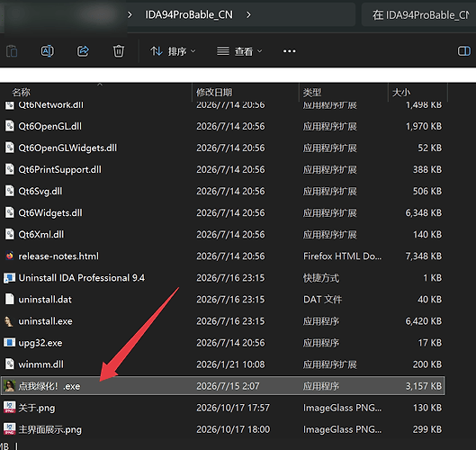The width and height of the screenshot is (476, 450).
Task: Open the 查看 view dropdown
Action: point(239,51)
